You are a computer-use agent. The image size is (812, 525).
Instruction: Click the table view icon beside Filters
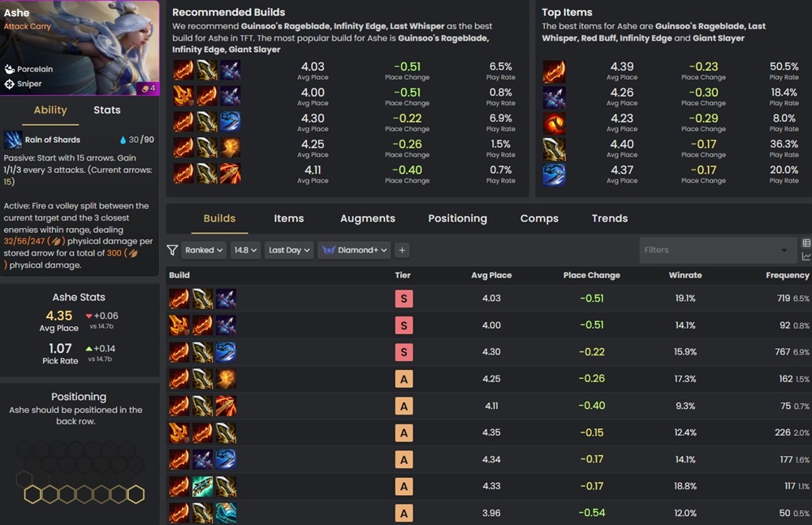806,243
